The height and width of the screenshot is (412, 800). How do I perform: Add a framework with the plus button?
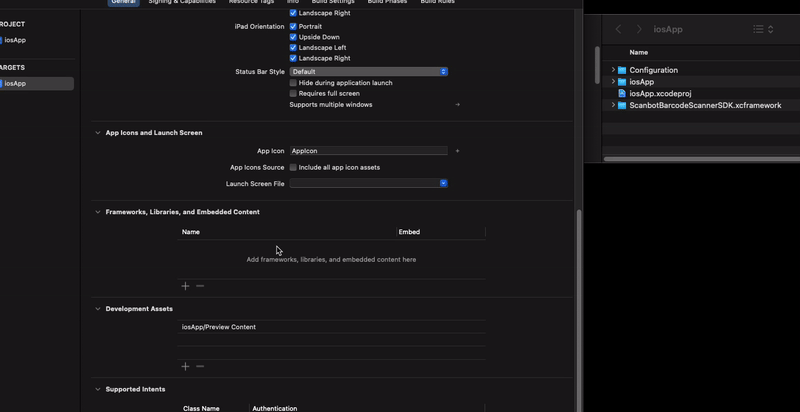point(185,286)
